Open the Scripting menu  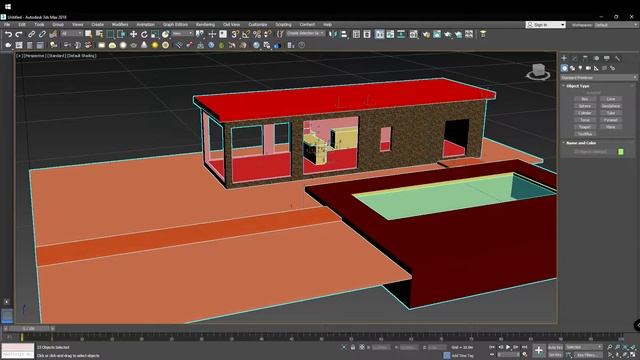point(283,25)
